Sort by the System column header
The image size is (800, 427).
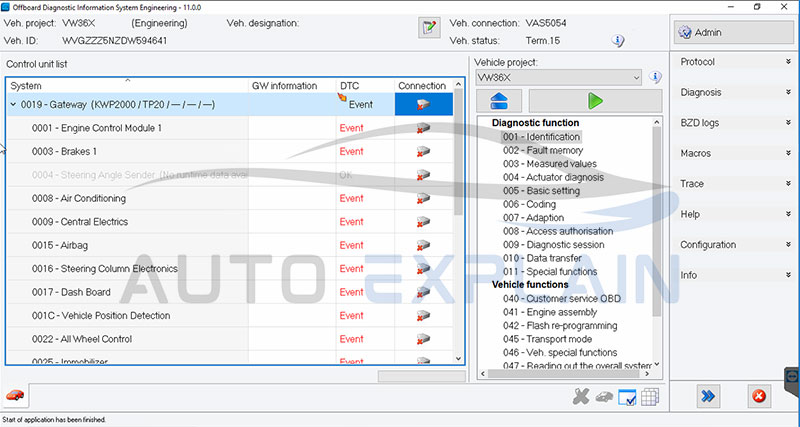[127, 86]
